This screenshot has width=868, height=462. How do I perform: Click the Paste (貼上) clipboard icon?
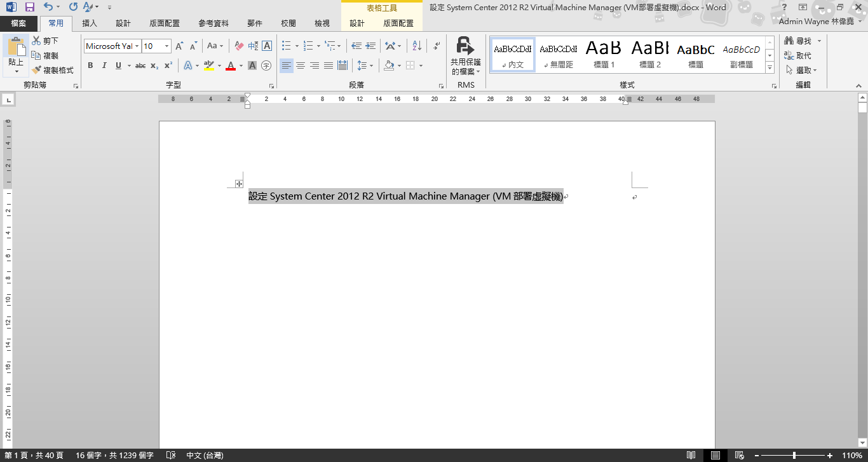16,47
